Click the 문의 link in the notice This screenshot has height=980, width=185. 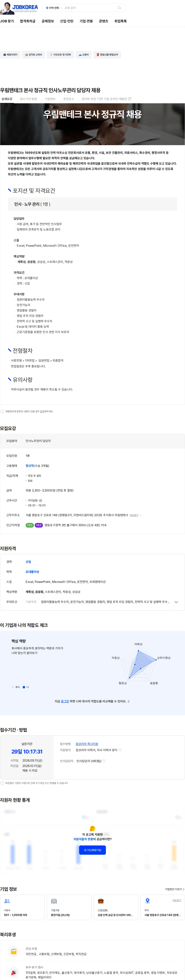click(x=42, y=412)
